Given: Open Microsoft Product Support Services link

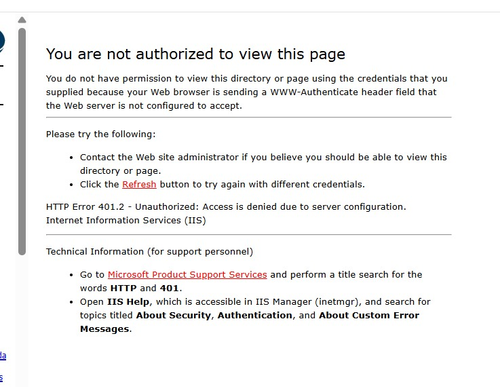Looking at the screenshot, I should point(187,275).
